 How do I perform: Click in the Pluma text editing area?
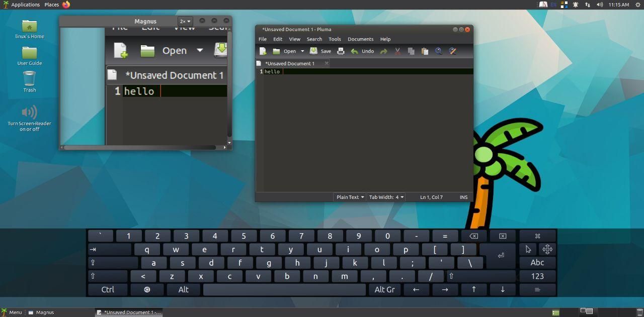click(x=364, y=131)
